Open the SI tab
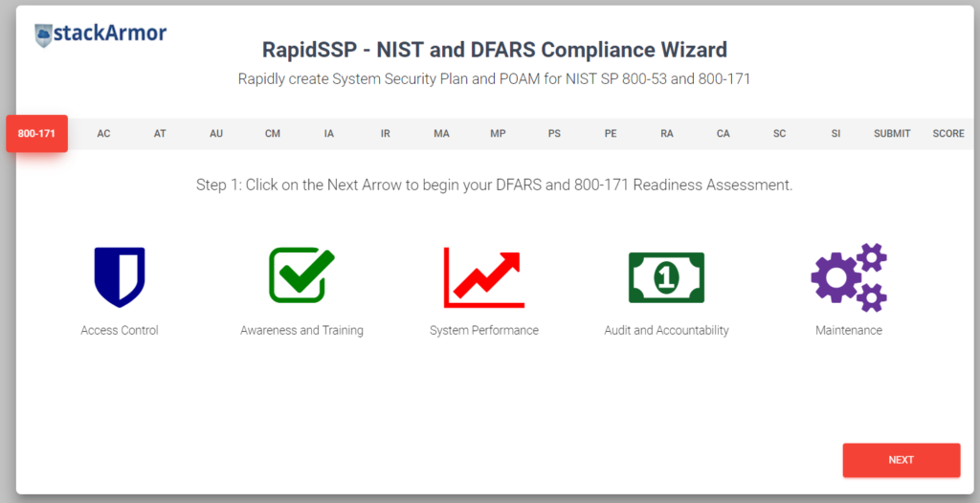980x503 pixels. tap(835, 134)
